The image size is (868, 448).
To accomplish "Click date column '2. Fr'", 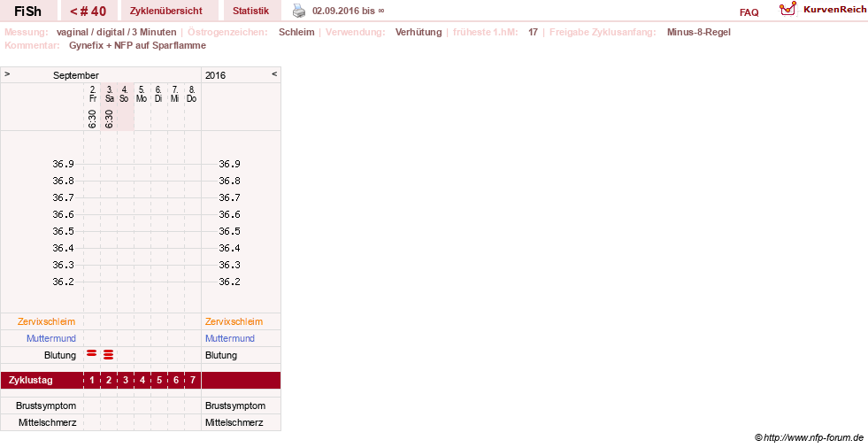I will click(92, 94).
